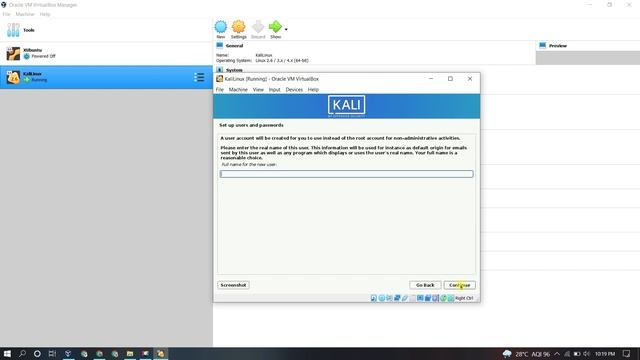
Task: Click the Screenshot button in the installer
Action: coord(233,285)
